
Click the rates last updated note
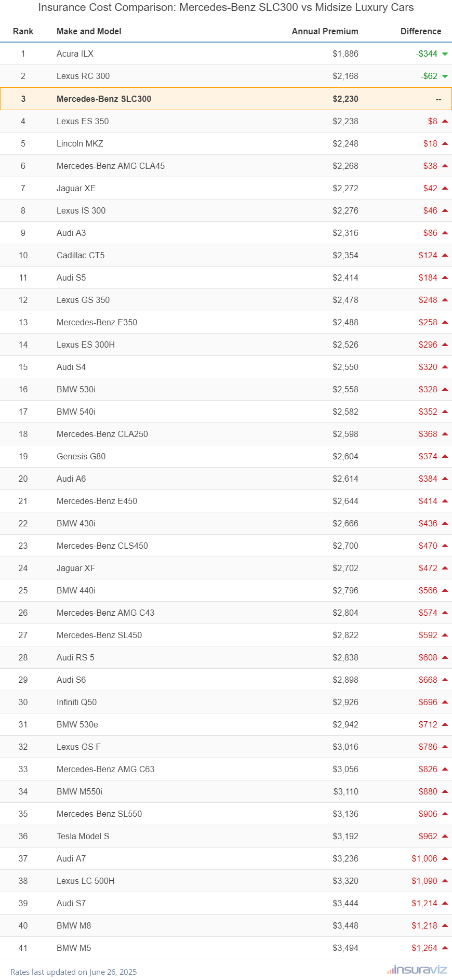point(74,972)
